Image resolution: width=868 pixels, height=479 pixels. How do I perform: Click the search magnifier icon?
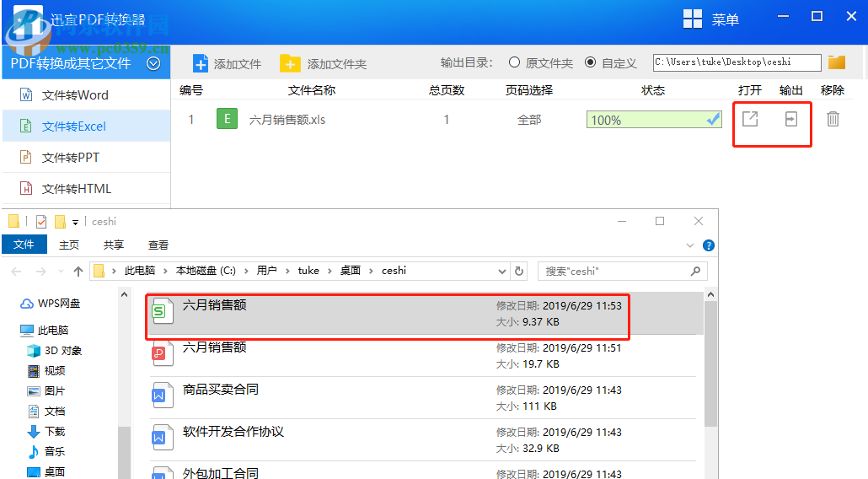click(696, 272)
